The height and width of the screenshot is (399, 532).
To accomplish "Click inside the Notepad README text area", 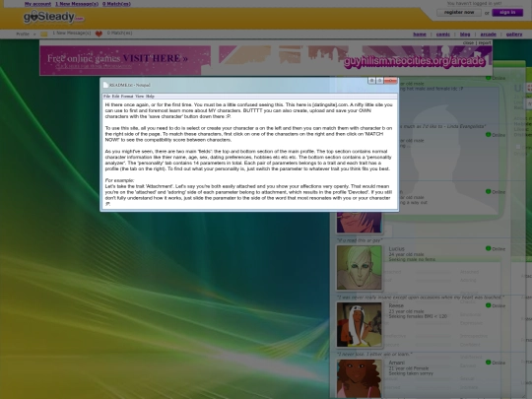I will click(249, 155).
